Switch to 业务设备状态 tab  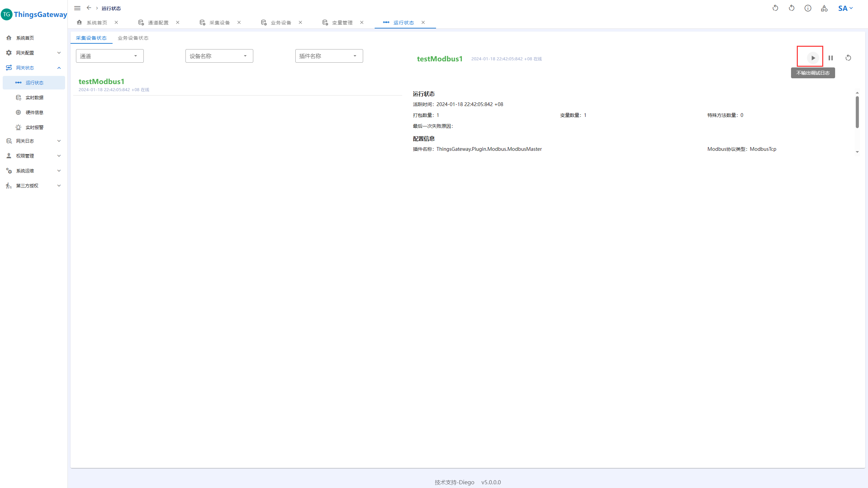133,38
